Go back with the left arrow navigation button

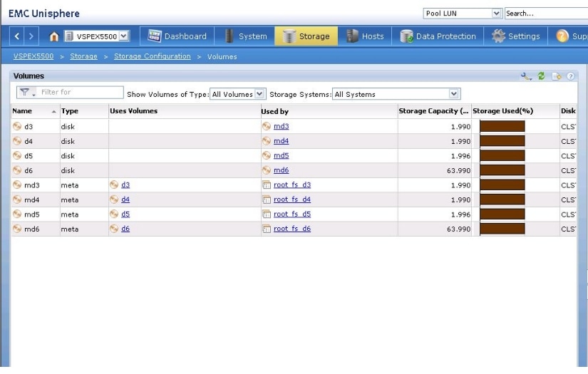click(17, 36)
